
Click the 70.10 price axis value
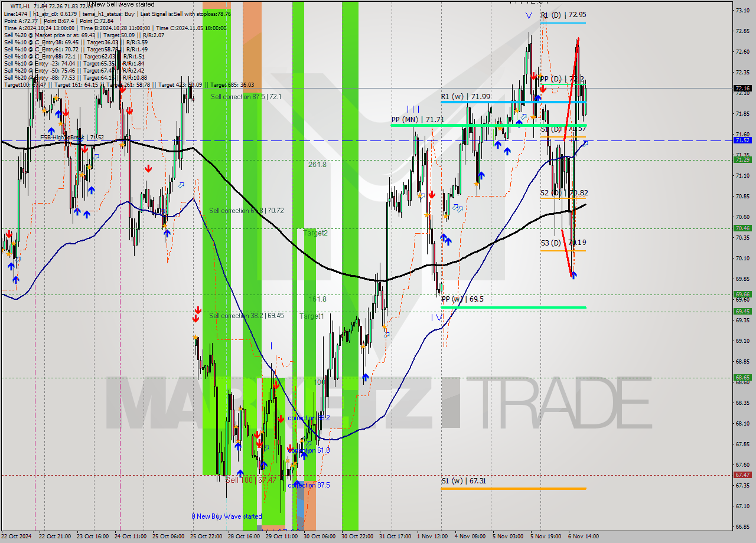pos(742,258)
